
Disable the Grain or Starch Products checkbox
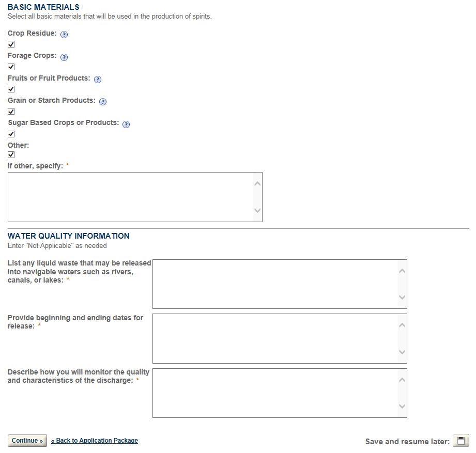tap(11, 111)
